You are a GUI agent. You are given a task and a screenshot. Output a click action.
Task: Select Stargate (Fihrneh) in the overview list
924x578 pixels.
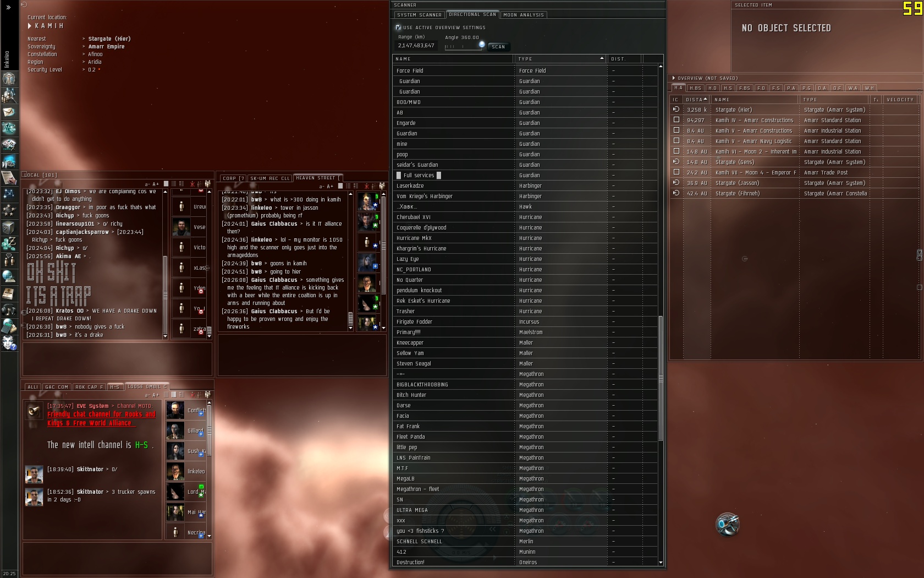point(794,193)
